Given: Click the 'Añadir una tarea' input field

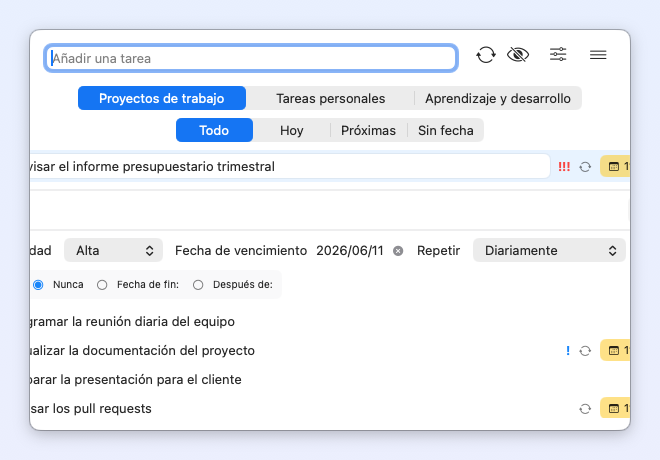Looking at the screenshot, I should click(251, 58).
